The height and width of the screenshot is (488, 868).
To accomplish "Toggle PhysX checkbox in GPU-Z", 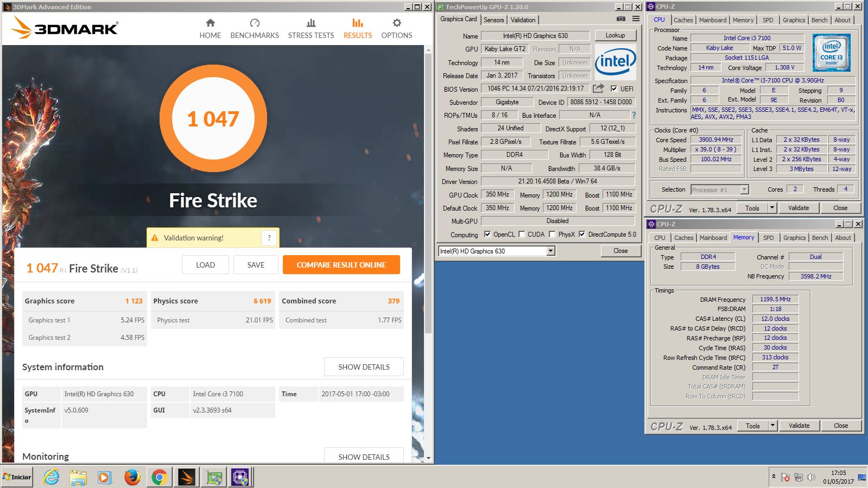I will 552,235.
